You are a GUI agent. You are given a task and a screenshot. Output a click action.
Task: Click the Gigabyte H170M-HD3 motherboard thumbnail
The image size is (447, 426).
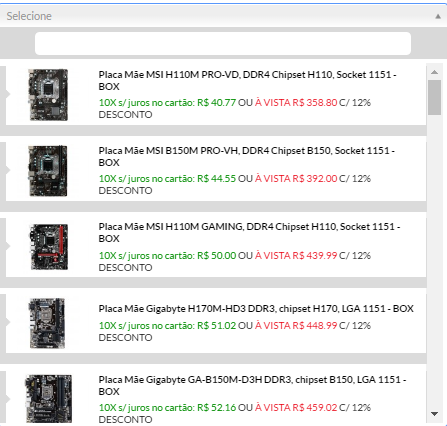[47, 323]
